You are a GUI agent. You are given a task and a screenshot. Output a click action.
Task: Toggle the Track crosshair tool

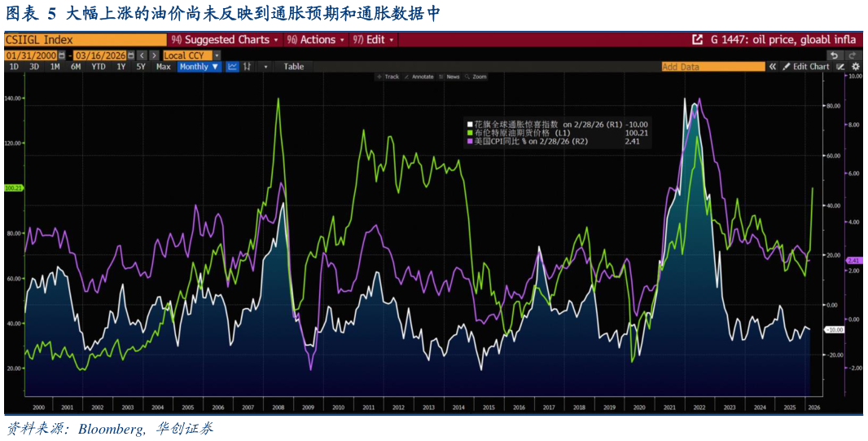click(x=388, y=77)
